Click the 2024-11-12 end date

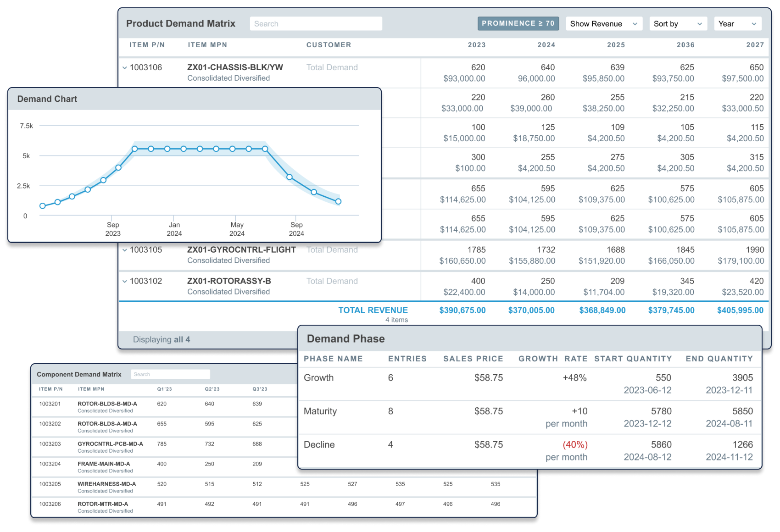pos(729,457)
